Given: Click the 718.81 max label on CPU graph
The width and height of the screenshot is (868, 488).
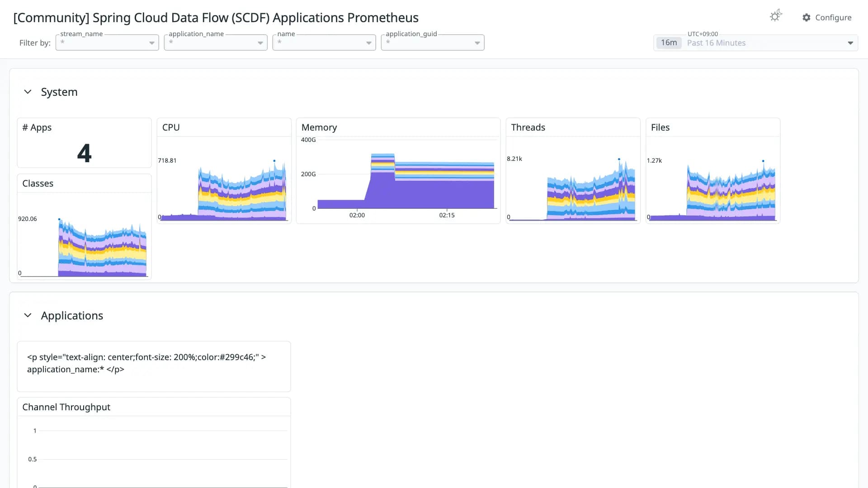Looking at the screenshot, I should 167,160.
